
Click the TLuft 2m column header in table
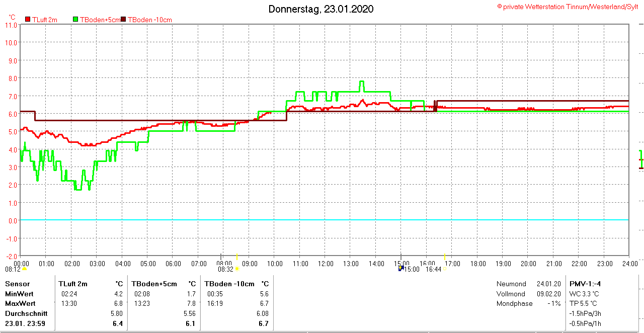click(x=73, y=284)
